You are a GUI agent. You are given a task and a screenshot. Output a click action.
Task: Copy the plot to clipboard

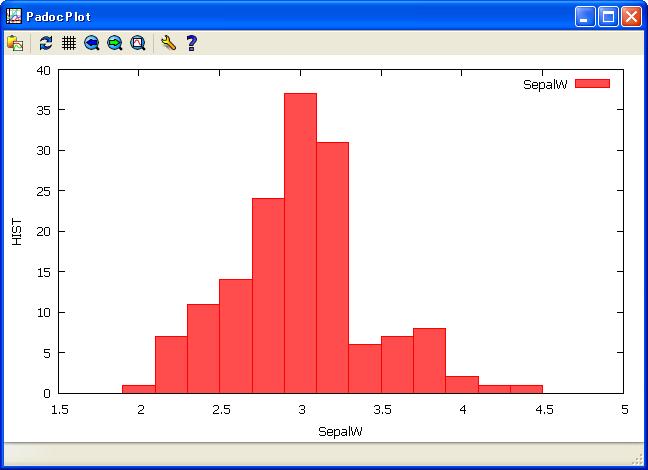pos(15,43)
